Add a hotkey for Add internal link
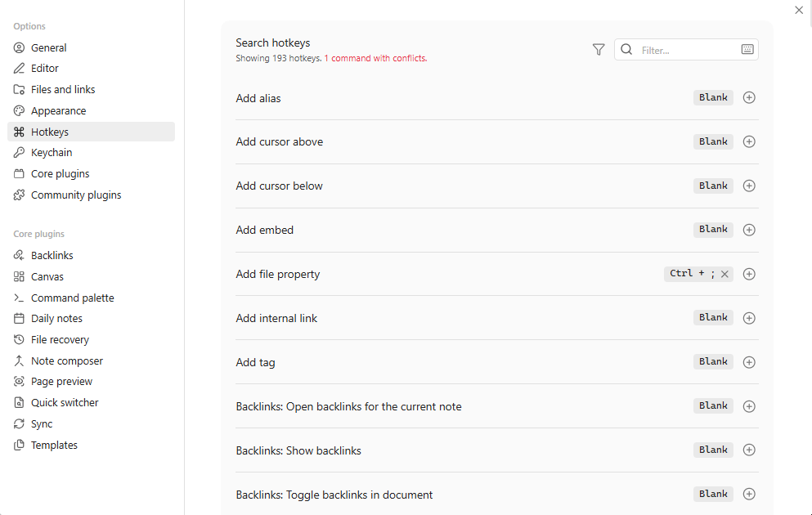Image resolution: width=812 pixels, height=515 pixels. pyautogui.click(x=749, y=318)
